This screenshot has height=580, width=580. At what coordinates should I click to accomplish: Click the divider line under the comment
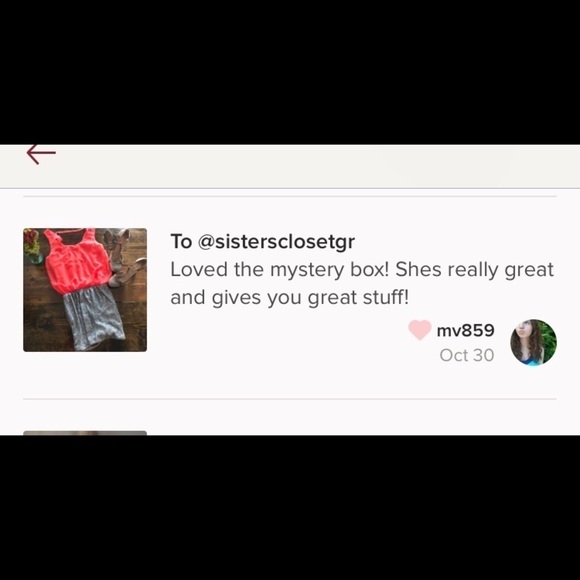click(x=290, y=399)
